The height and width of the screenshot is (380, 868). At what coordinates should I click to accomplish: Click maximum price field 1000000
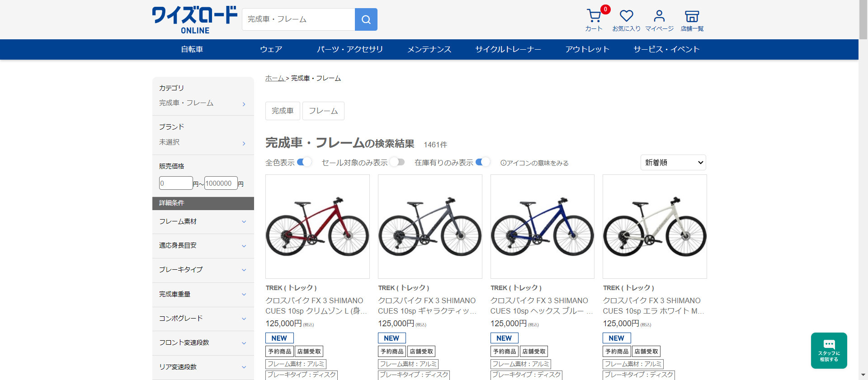[221, 183]
